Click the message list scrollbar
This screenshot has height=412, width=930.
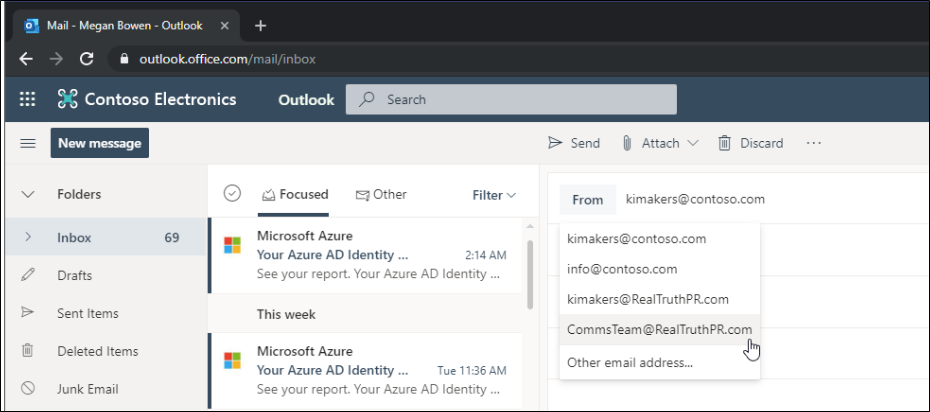coord(530,274)
